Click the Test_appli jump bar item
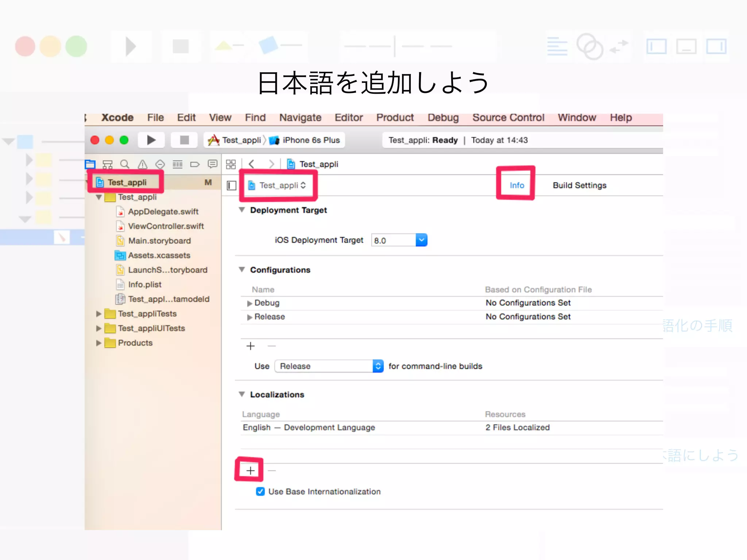747x560 pixels. pos(313,164)
